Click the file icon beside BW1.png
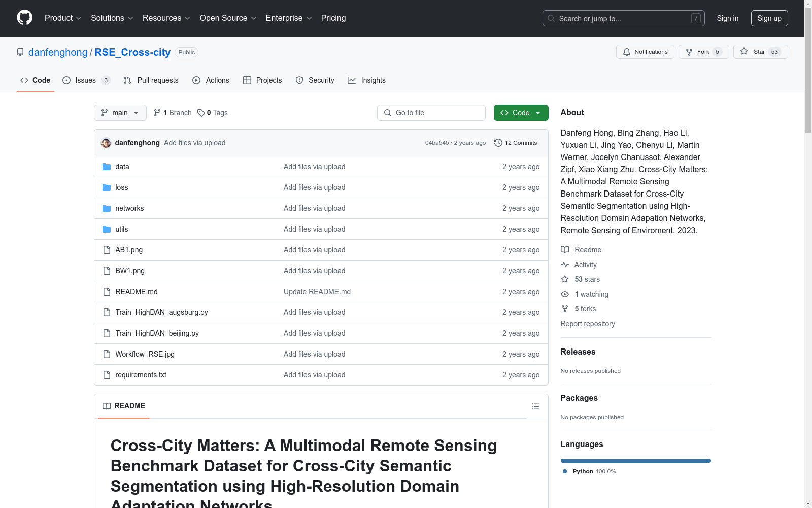This screenshot has width=812, height=508. tap(107, 271)
